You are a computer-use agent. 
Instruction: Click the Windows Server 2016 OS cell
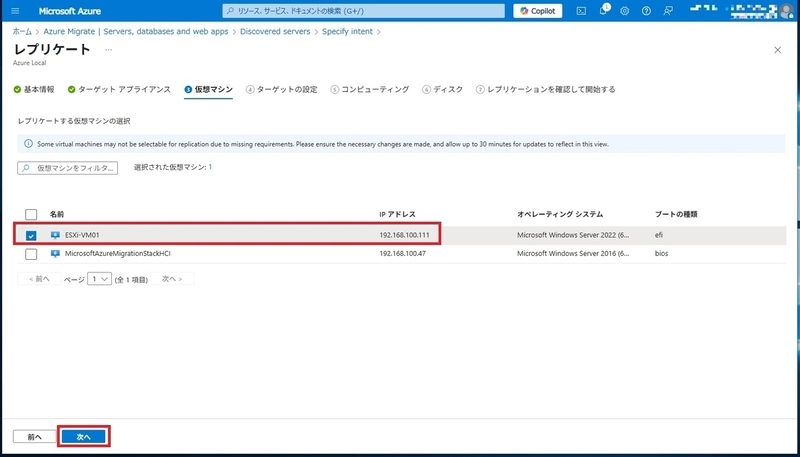click(x=573, y=253)
